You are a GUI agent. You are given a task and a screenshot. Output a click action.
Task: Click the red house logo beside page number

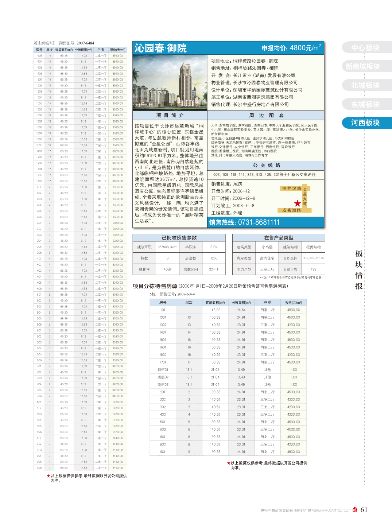[355, 509]
